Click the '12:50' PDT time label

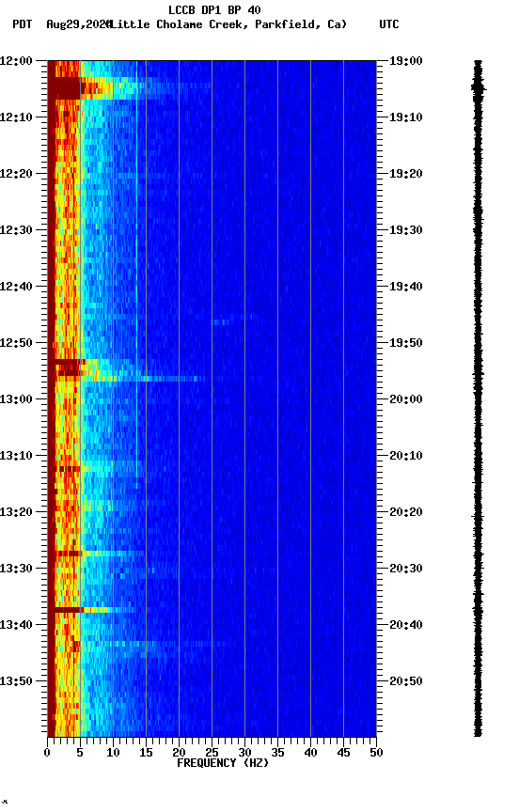pos(16,343)
